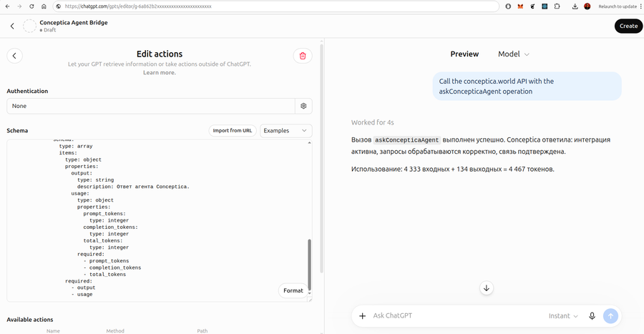Select the Preview tab
644x334 pixels.
pyautogui.click(x=464, y=54)
